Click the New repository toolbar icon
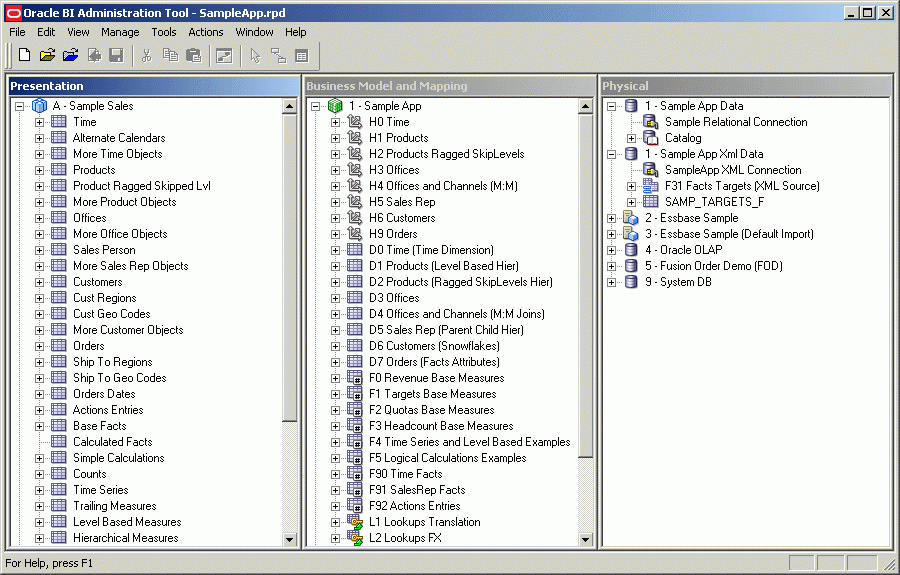Screen dimensions: 900x575 (24, 55)
